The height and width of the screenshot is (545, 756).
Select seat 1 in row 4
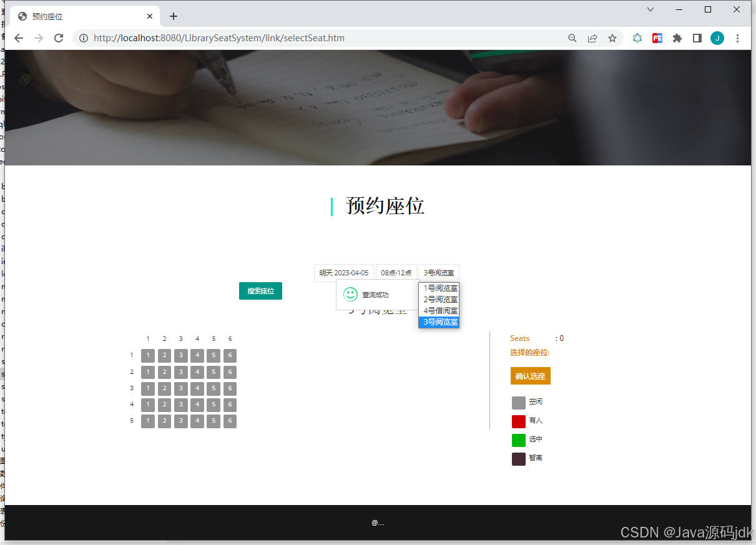[148, 405]
